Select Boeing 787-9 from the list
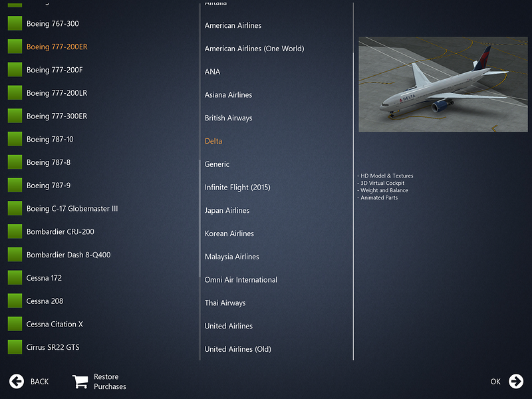 49,186
